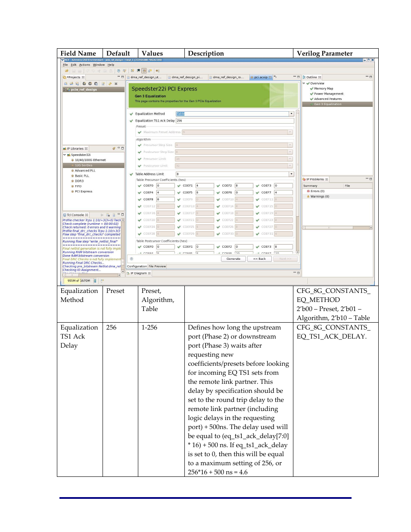Click the << Back button

click(x=259, y=259)
